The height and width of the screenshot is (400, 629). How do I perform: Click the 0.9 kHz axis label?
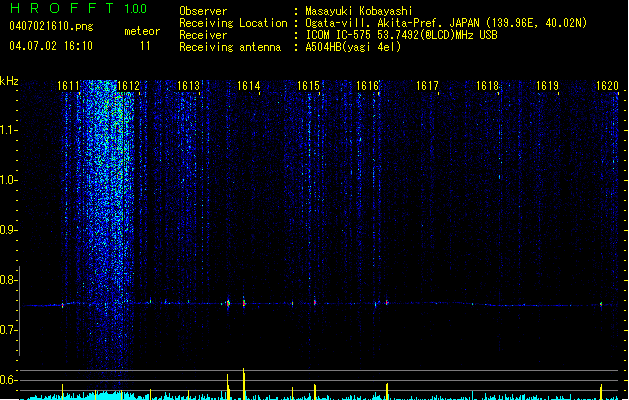tap(7, 230)
